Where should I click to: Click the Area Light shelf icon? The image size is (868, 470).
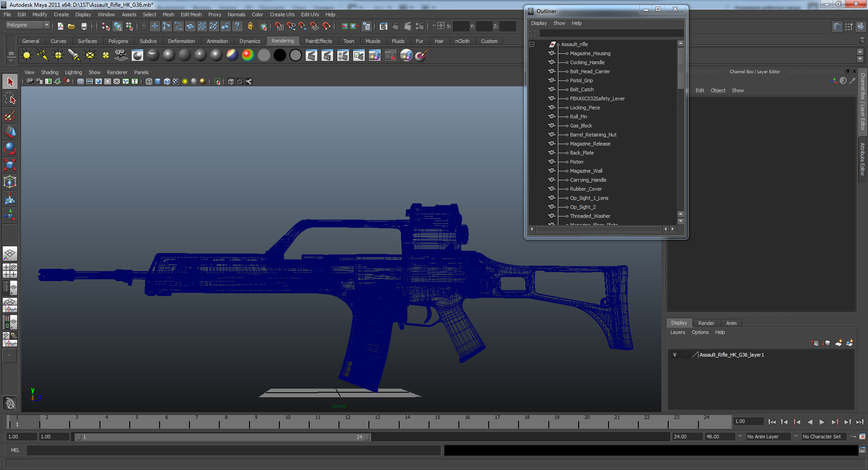pyautogui.click(x=90, y=55)
